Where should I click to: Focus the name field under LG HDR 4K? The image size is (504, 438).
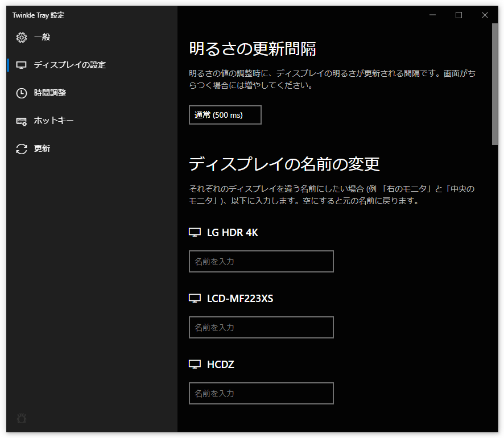[261, 261]
